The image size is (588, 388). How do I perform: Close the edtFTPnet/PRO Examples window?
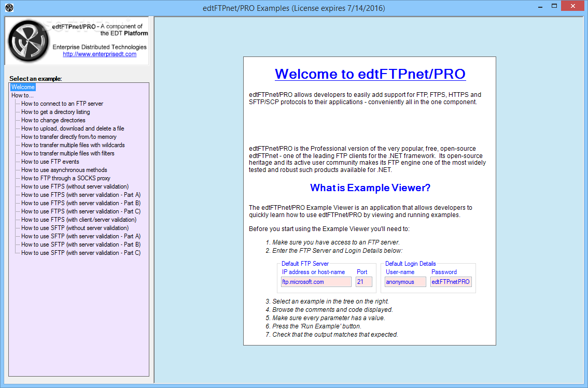pyautogui.click(x=572, y=6)
